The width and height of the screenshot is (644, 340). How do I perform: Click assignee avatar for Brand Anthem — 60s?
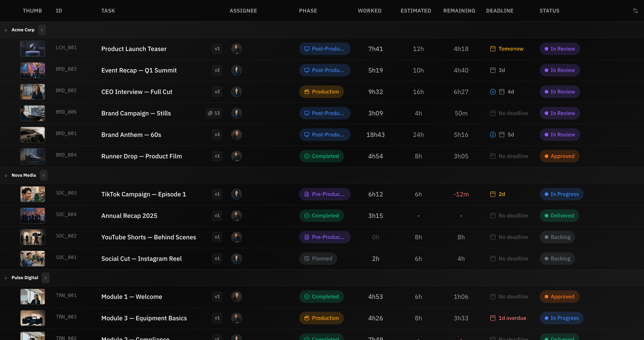(236, 135)
